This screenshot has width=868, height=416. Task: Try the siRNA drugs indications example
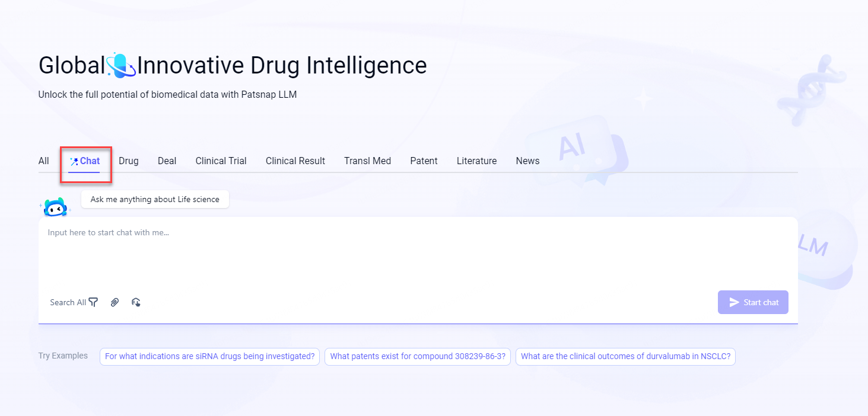(209, 357)
